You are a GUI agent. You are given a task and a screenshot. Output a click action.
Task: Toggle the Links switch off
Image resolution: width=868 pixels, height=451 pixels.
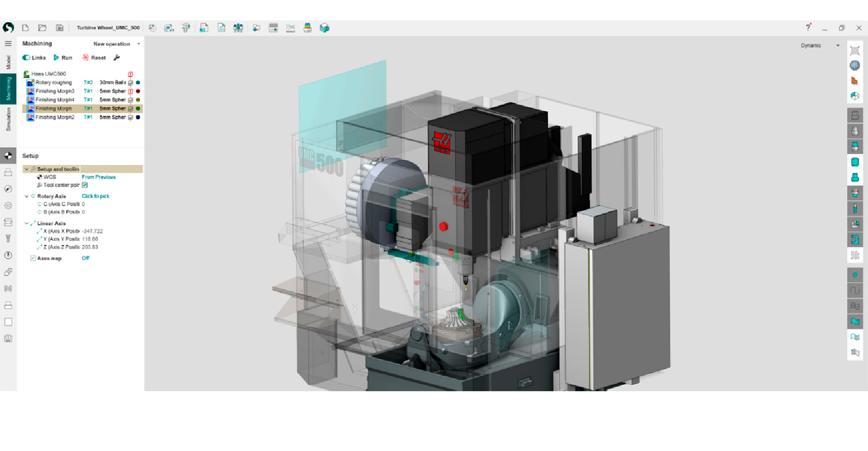tap(26, 58)
